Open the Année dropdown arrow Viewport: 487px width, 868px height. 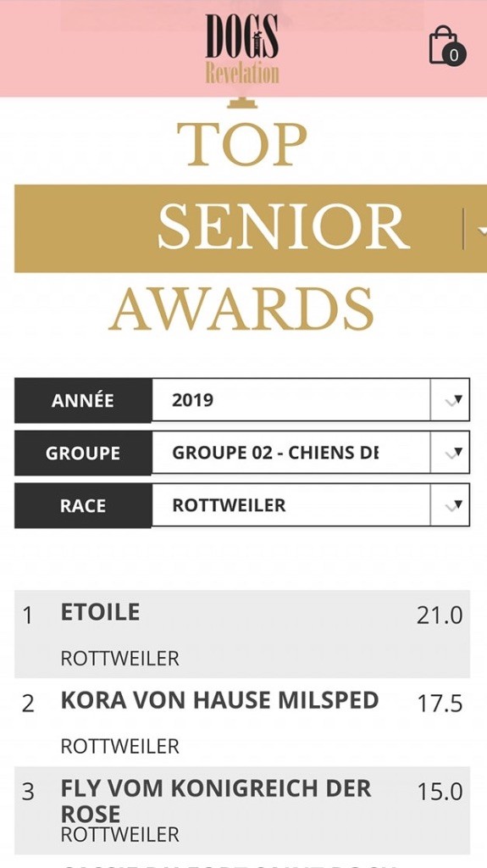click(450, 400)
